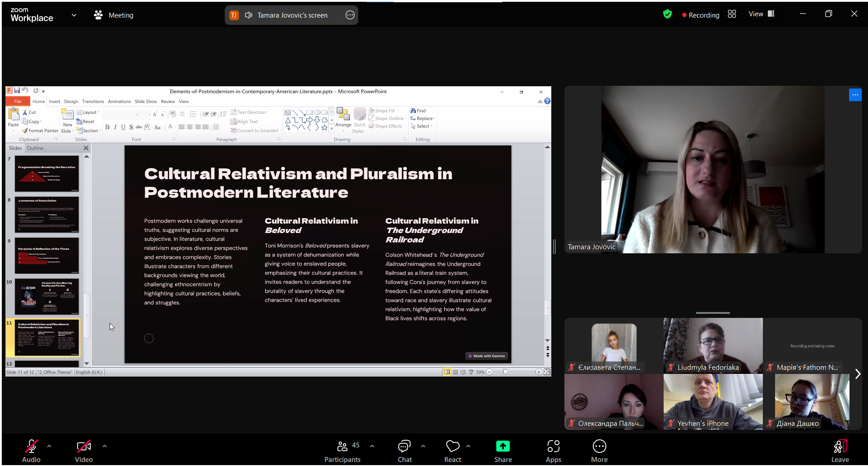This screenshot has width=868, height=466.
Task: Click the PowerPoint Help question mark
Action: [x=547, y=102]
